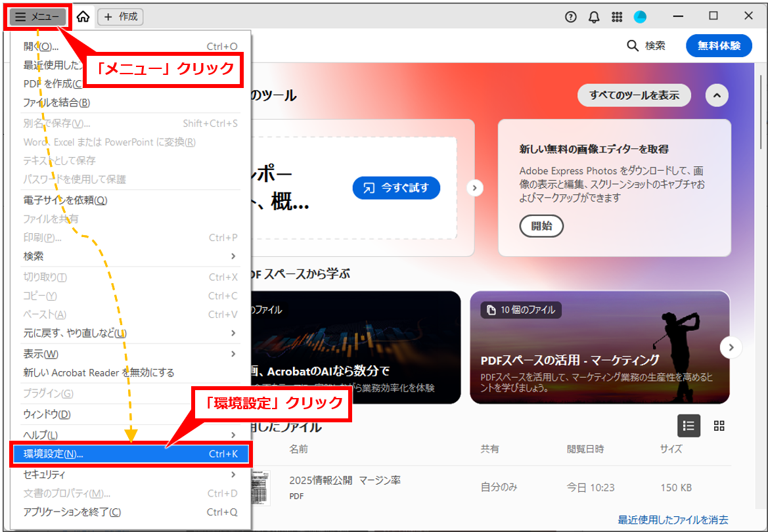This screenshot has height=532, width=768.
Task: Open the ウィンドウ(D) menu item
Action: (x=130, y=414)
